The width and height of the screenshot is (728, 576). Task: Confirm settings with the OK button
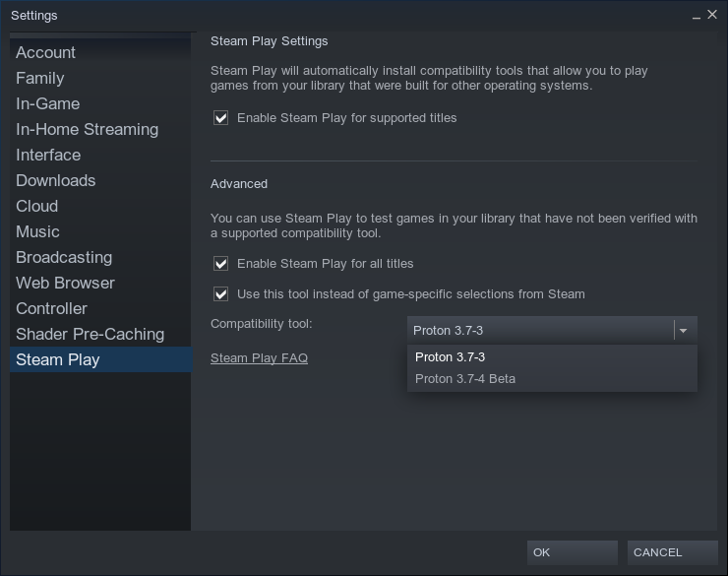click(x=572, y=552)
